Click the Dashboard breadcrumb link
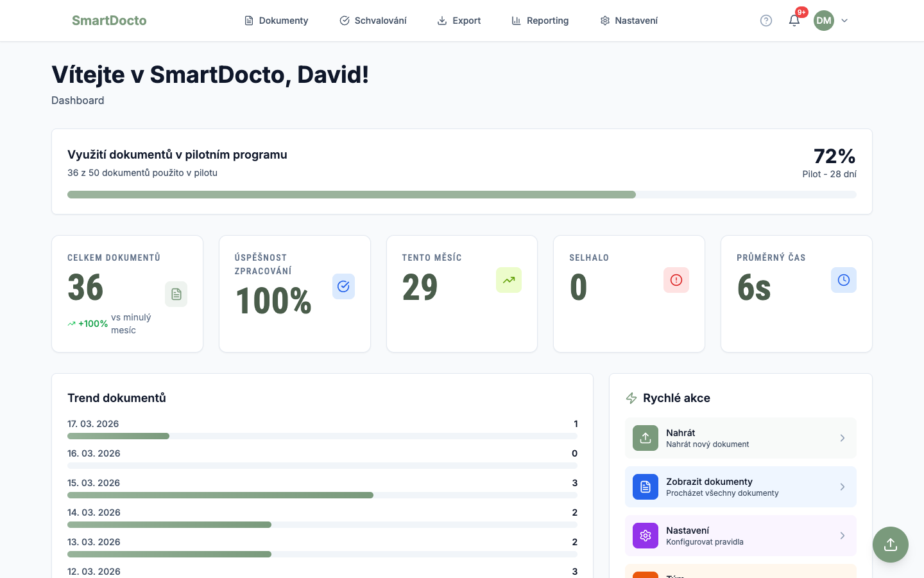Image resolution: width=924 pixels, height=578 pixels. (78, 100)
